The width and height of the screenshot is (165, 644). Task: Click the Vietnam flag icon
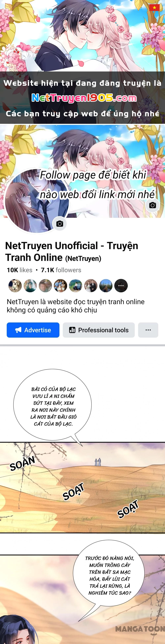tap(154, 8)
